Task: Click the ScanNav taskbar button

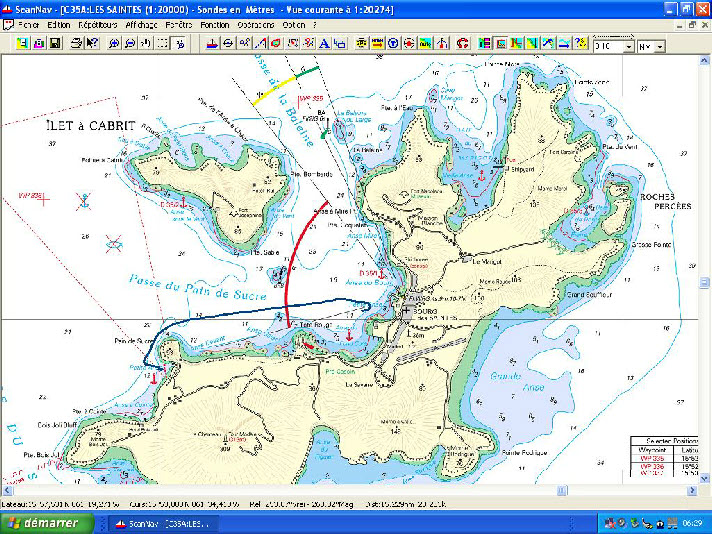Action: (x=165, y=523)
